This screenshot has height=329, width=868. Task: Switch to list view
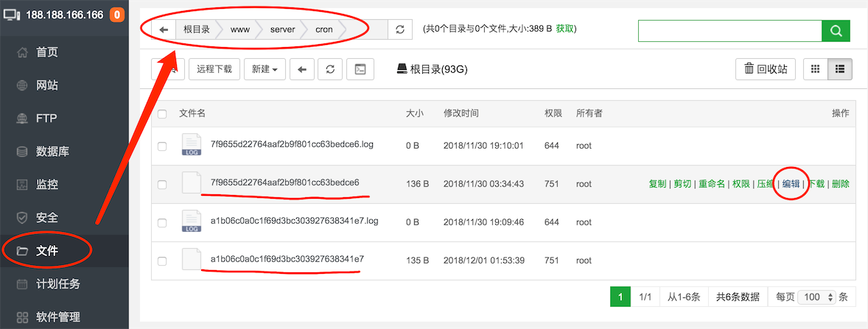tap(840, 69)
